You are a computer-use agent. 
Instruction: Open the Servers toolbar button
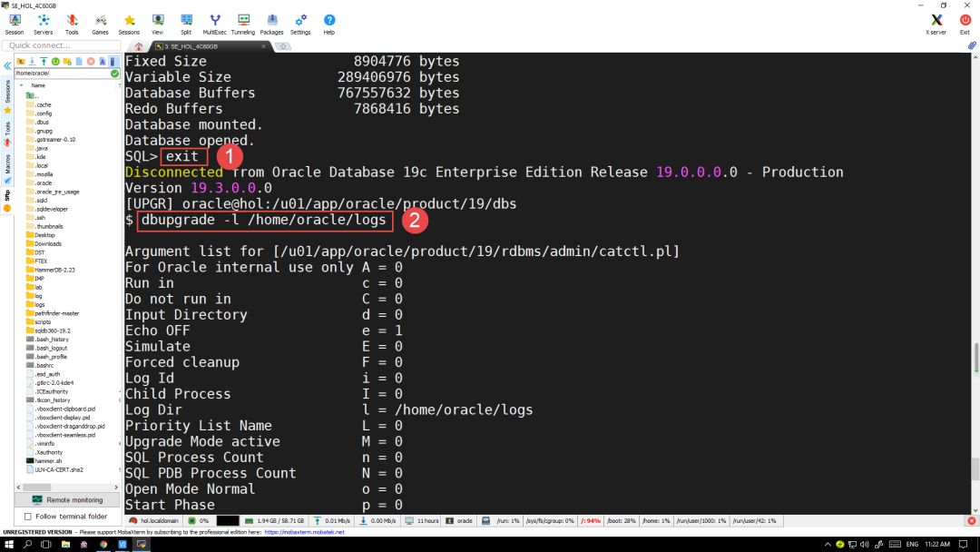pos(44,25)
